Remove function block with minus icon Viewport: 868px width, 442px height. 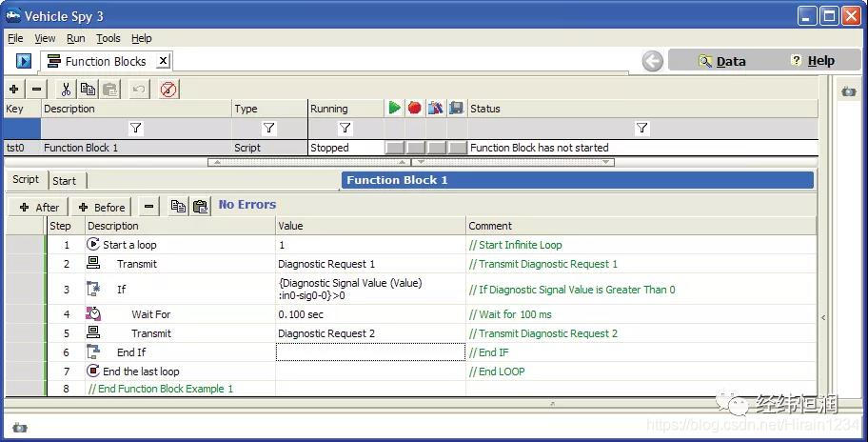[x=36, y=89]
